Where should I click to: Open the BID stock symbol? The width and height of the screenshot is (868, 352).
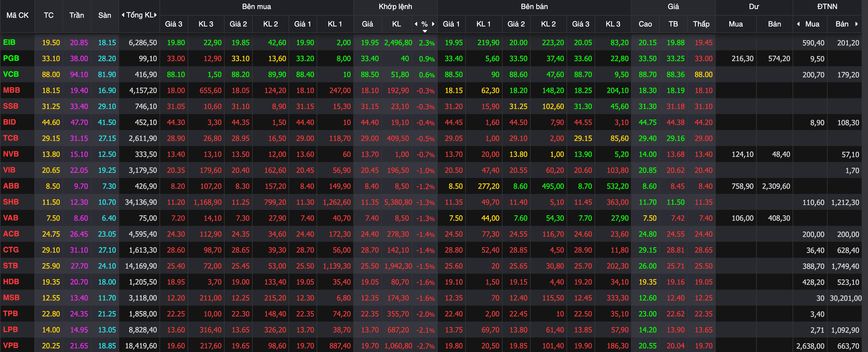coord(9,122)
